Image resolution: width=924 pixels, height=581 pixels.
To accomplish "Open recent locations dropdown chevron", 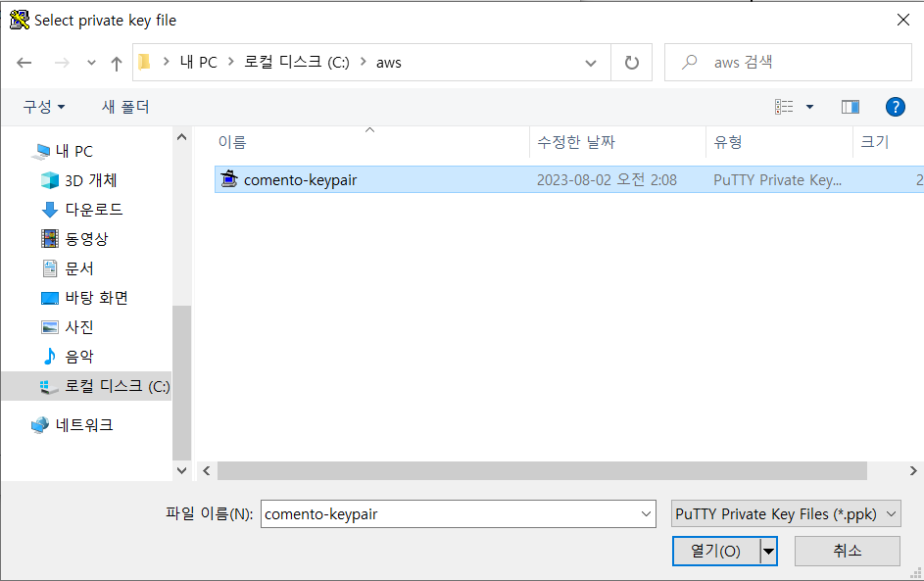I will tap(91, 63).
